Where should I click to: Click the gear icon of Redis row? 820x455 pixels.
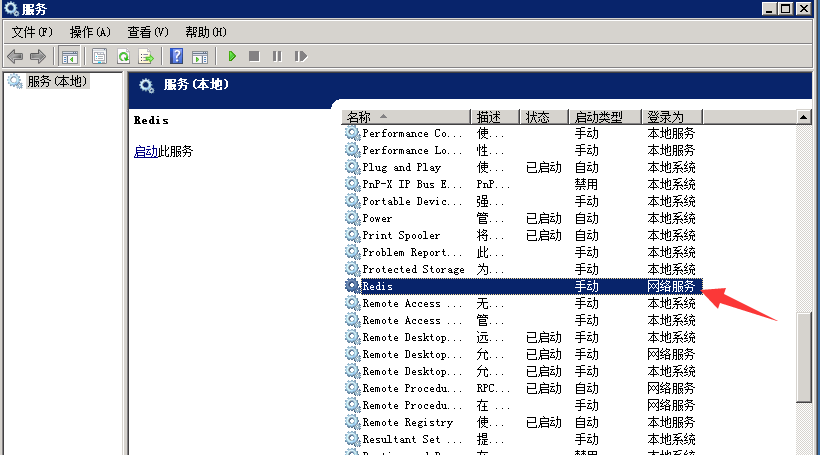click(352, 286)
